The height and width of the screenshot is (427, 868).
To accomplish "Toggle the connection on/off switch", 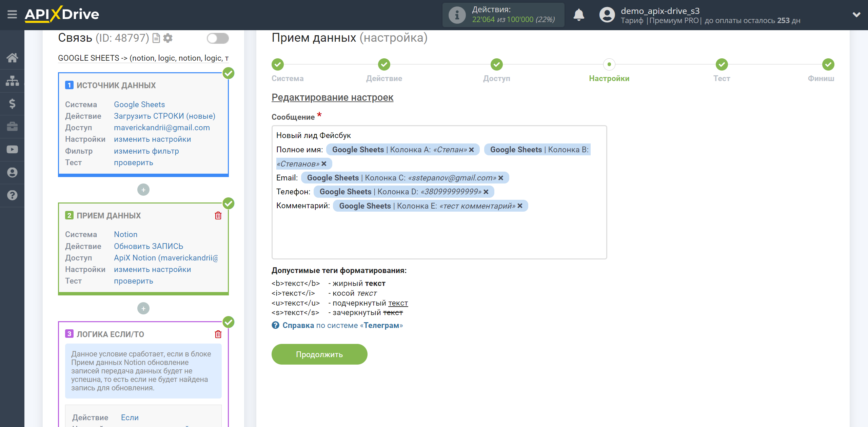I will [218, 38].
